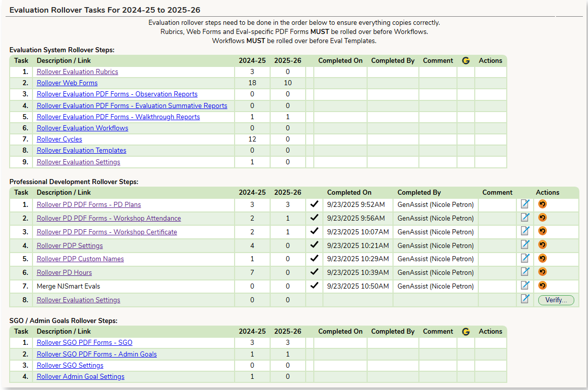Open Rollover PD PDF Forms PD Plans link
Viewport: 588px width, 390px height.
[x=89, y=204]
